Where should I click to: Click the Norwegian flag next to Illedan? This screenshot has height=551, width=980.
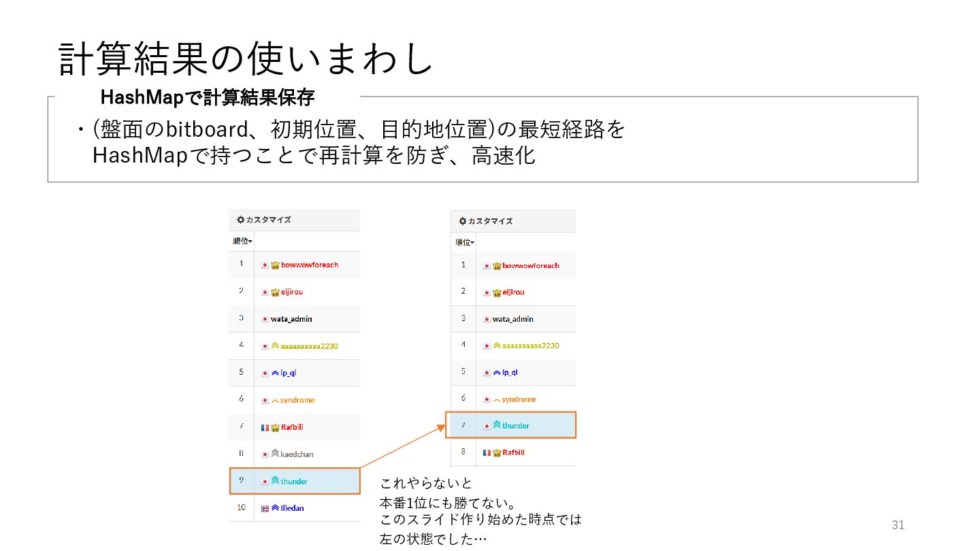click(265, 508)
